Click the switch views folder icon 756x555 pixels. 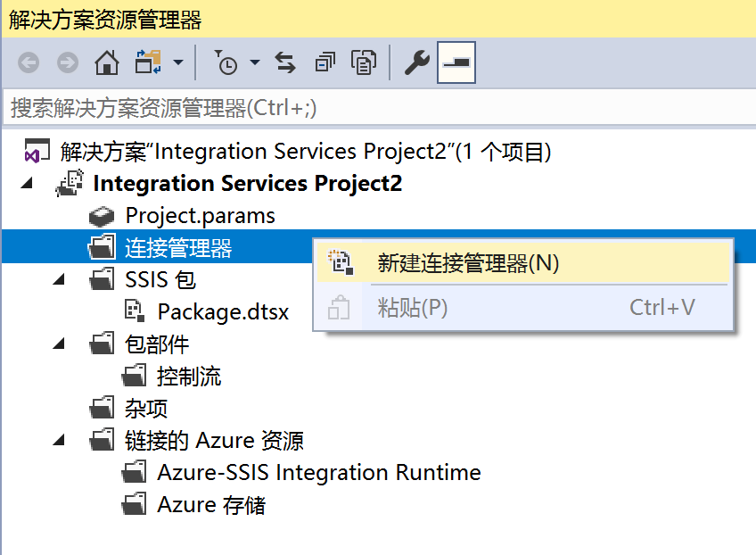click(x=146, y=62)
